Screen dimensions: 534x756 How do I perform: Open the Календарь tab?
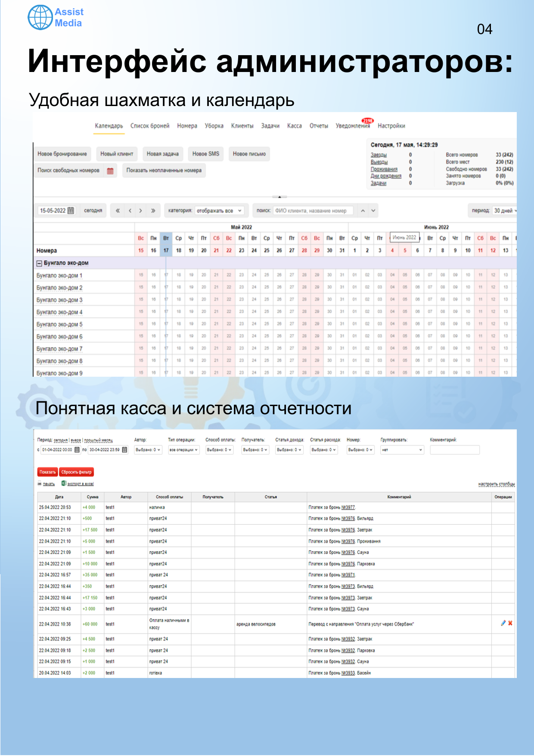(x=109, y=126)
